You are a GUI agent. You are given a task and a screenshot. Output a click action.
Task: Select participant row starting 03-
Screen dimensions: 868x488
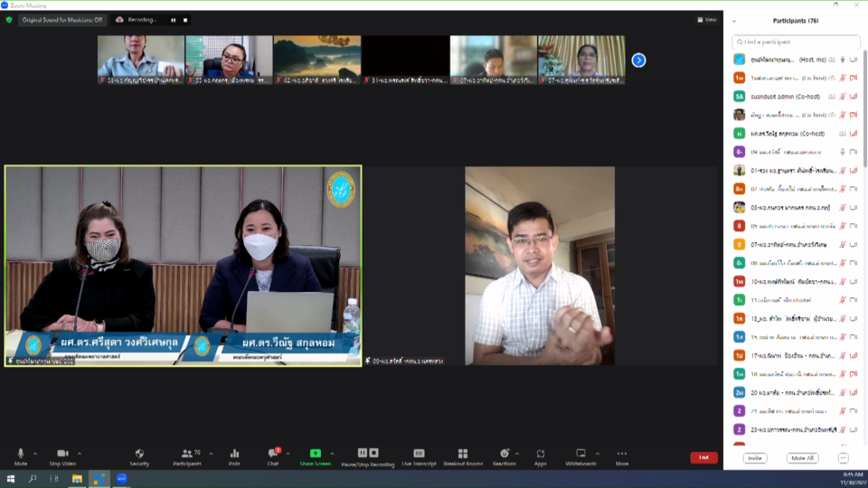click(x=796, y=208)
